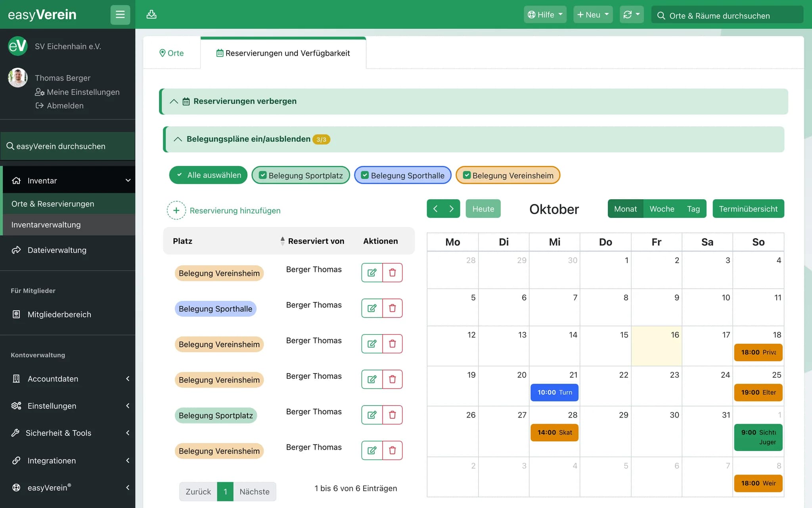The height and width of the screenshot is (508, 812).
Task: Open the blue 10:00 Turn calendar event
Action: pos(554,393)
